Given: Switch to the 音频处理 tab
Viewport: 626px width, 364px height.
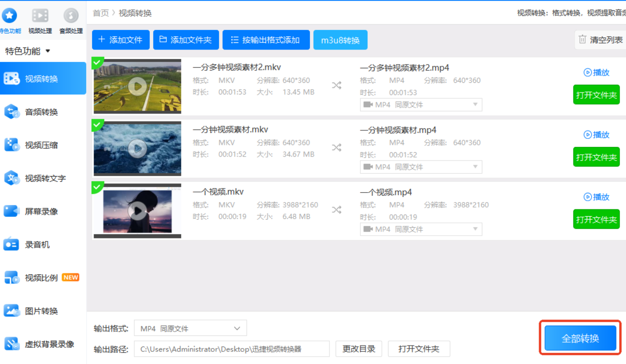Looking at the screenshot, I should tap(71, 20).
